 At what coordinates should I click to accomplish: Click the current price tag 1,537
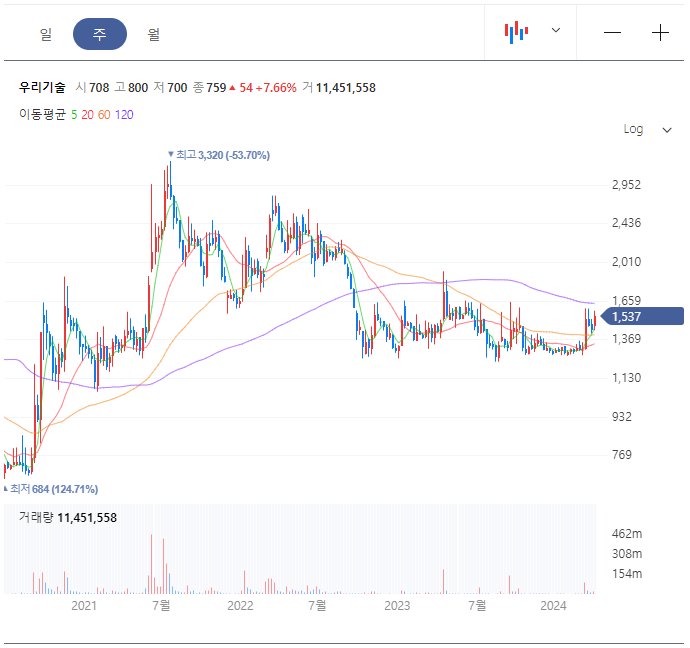tap(642, 316)
